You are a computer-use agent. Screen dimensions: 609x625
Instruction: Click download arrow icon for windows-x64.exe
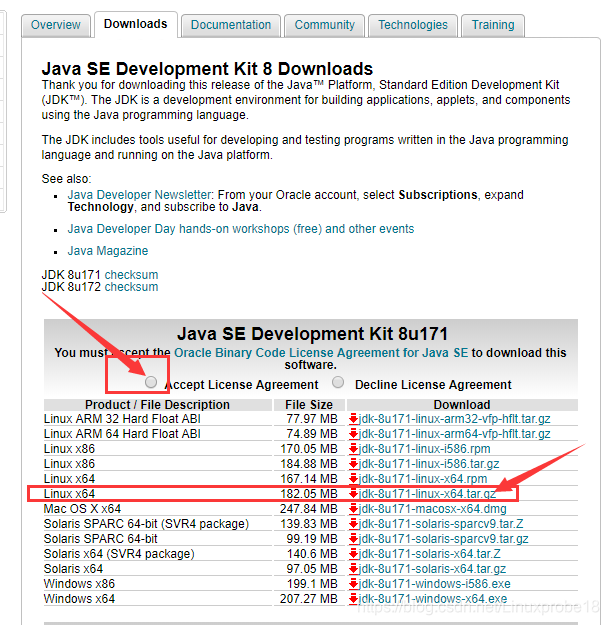pos(353,599)
